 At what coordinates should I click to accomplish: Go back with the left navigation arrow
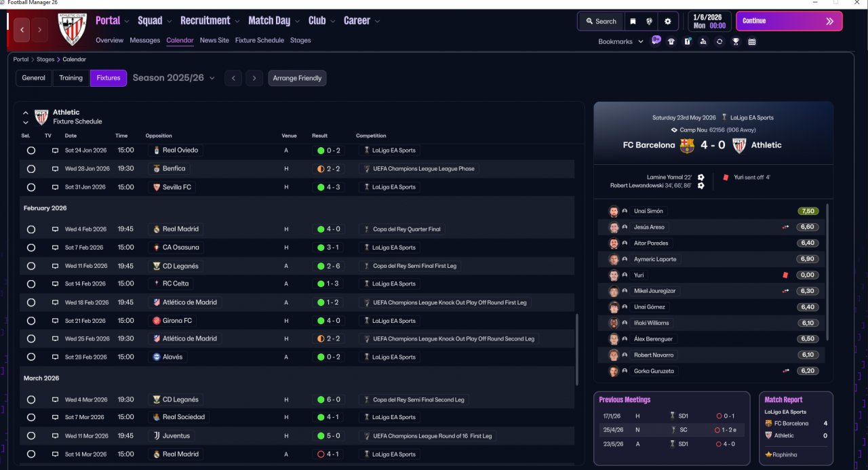pos(22,30)
